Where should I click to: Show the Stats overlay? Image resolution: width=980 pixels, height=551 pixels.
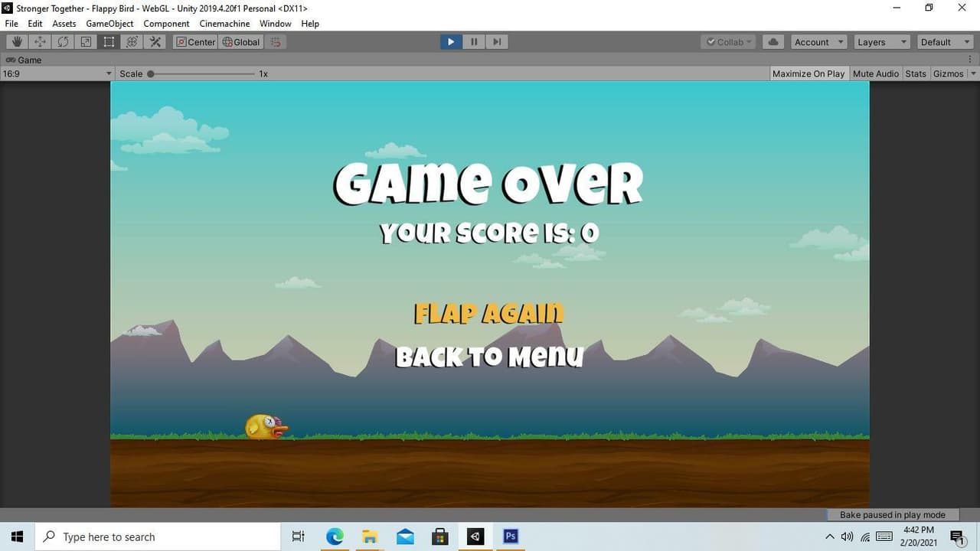916,73
